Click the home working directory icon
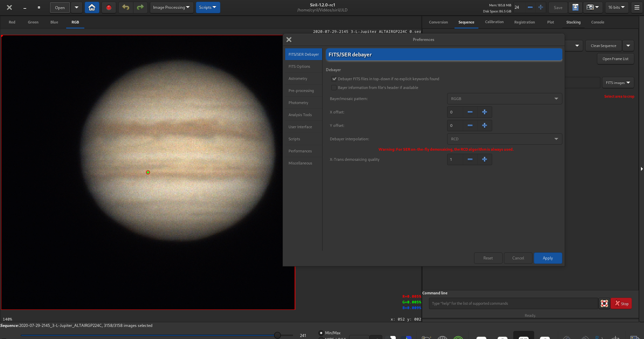 click(x=92, y=7)
